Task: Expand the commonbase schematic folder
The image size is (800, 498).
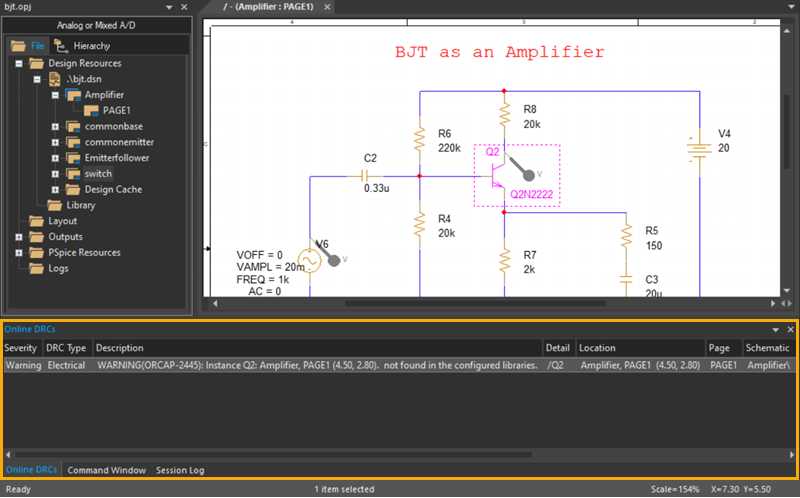Action: pos(55,127)
